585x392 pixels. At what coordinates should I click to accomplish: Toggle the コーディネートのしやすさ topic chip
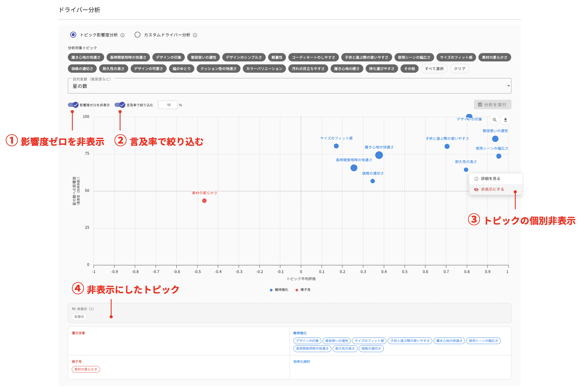tap(313, 57)
